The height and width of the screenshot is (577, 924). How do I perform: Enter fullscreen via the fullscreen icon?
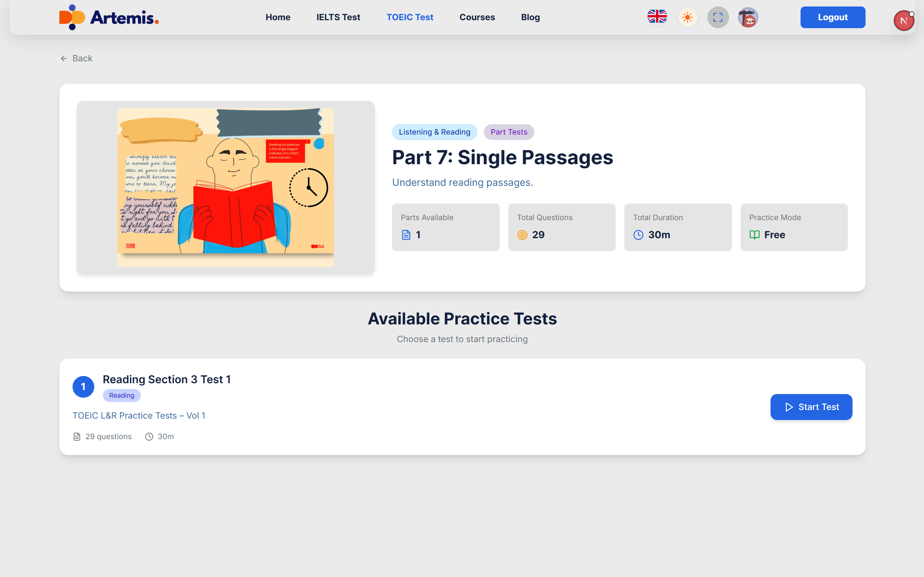pyautogui.click(x=717, y=17)
